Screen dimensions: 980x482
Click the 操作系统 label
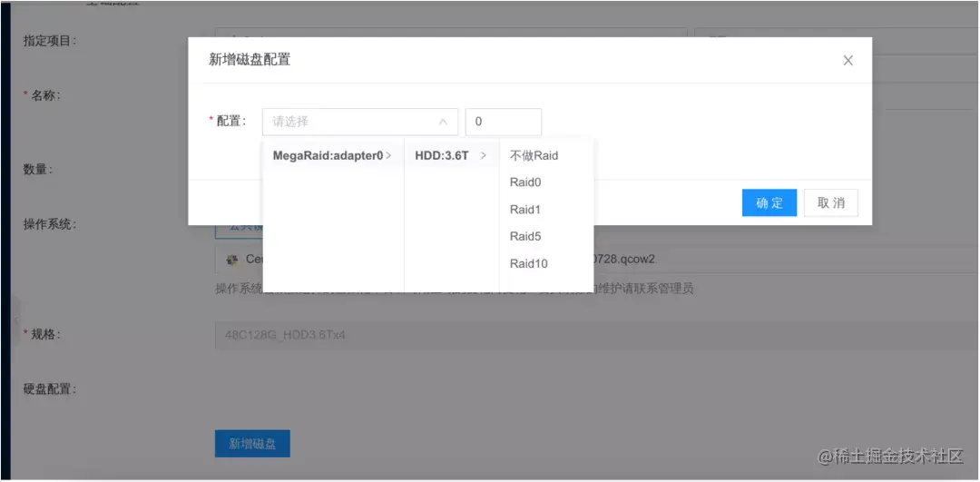[x=50, y=224]
